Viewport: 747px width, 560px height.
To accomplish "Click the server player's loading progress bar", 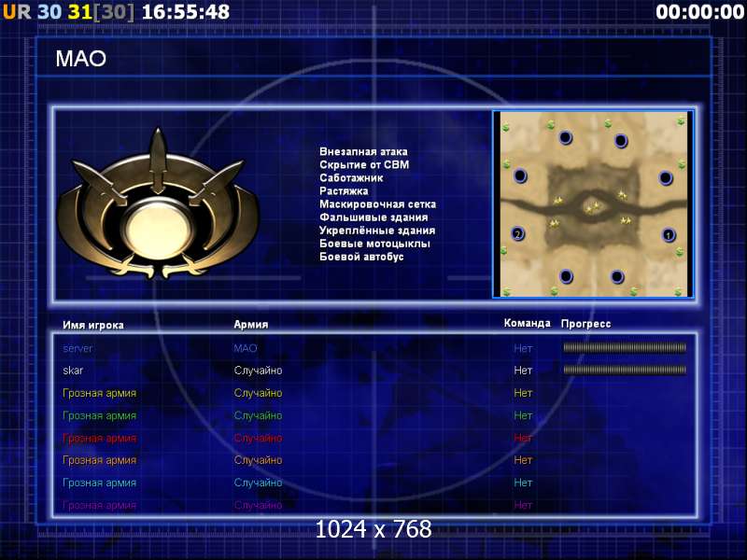I will (625, 347).
